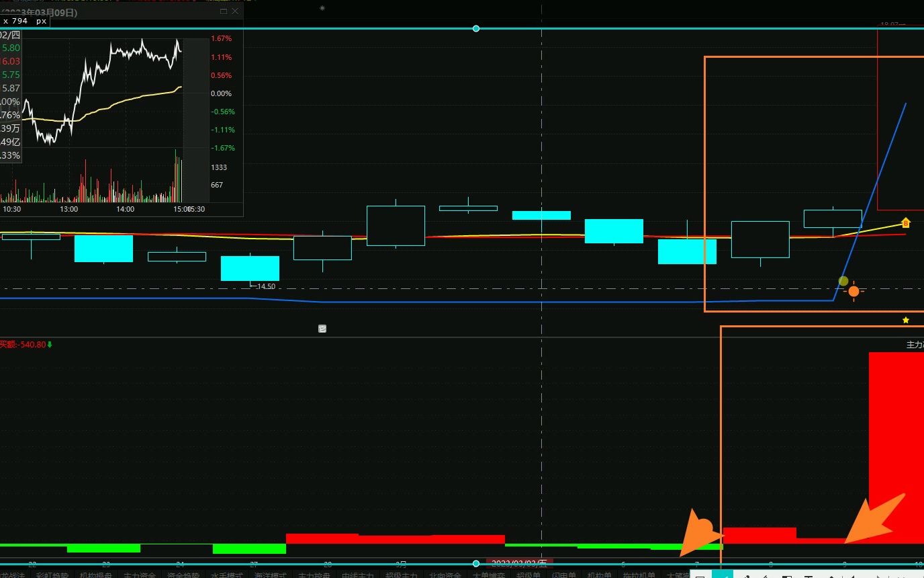The width and height of the screenshot is (924, 578).
Task: Close the intraday mini-chart popup
Action: pyautogui.click(x=235, y=11)
